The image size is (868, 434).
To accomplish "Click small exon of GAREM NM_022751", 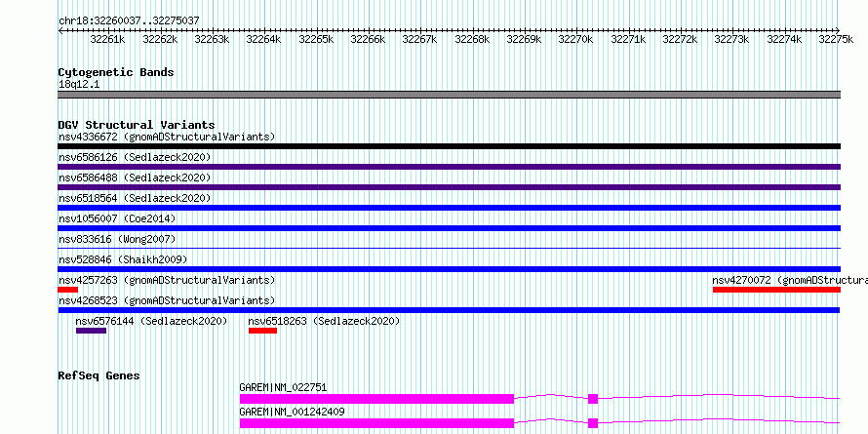I will pyautogui.click(x=593, y=399).
